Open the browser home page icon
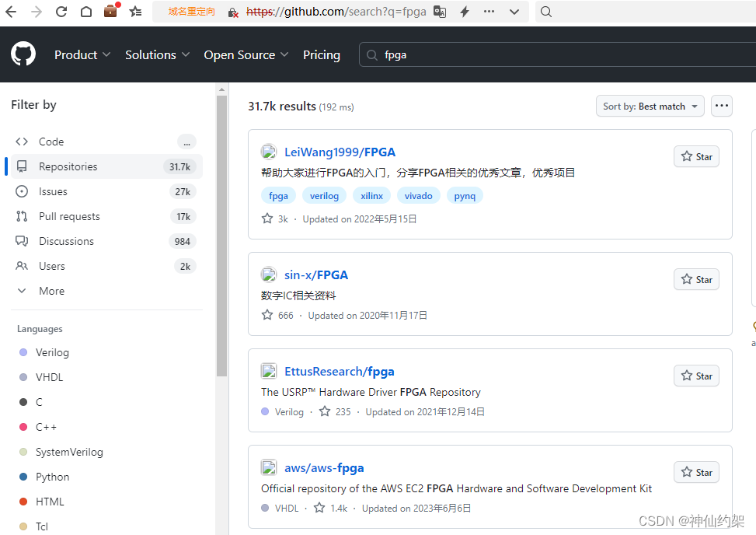 pyautogui.click(x=86, y=12)
